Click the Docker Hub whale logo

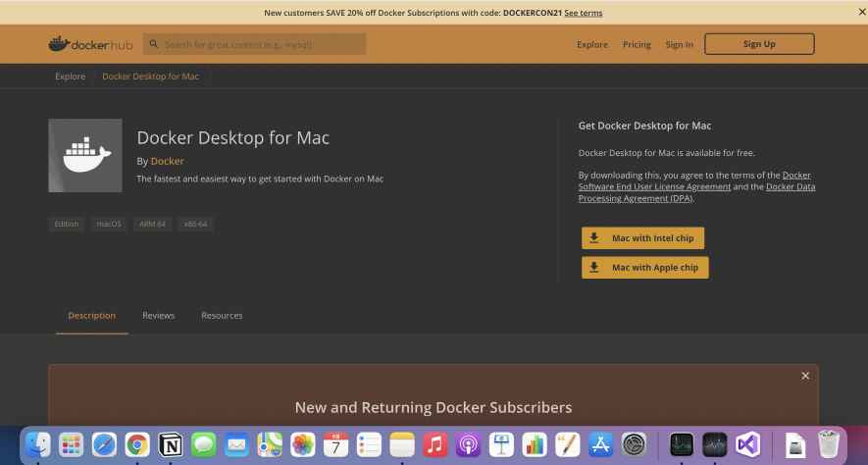[90, 44]
